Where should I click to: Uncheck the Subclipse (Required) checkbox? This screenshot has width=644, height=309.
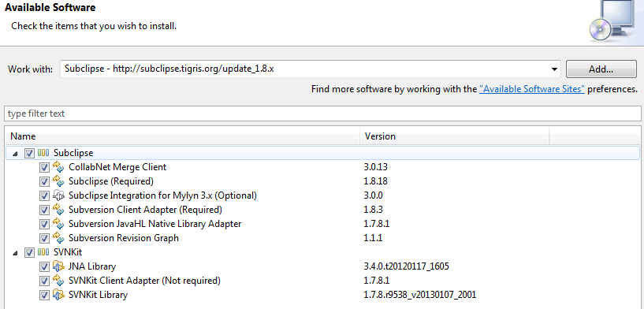tap(44, 181)
